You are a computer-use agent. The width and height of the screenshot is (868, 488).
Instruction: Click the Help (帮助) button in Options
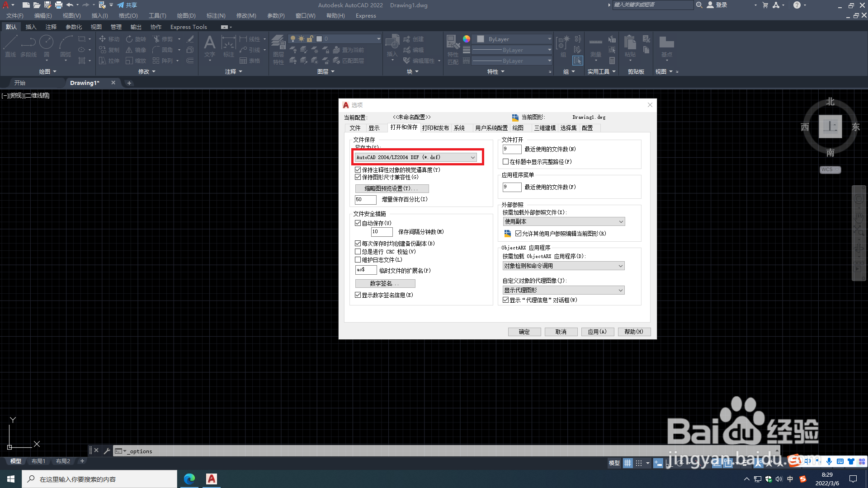point(634,332)
